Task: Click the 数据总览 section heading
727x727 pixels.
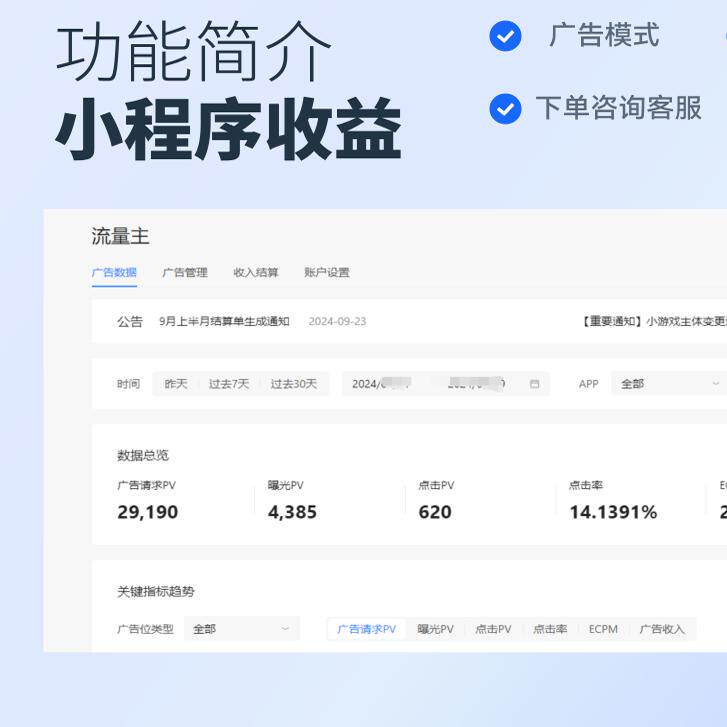Action: click(x=143, y=455)
